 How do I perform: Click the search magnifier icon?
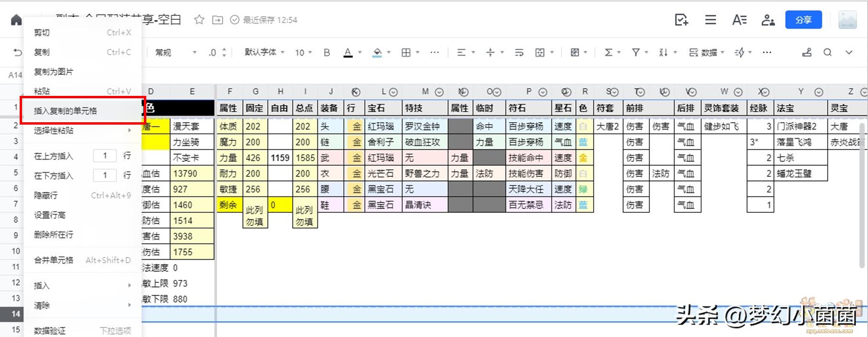(827, 52)
